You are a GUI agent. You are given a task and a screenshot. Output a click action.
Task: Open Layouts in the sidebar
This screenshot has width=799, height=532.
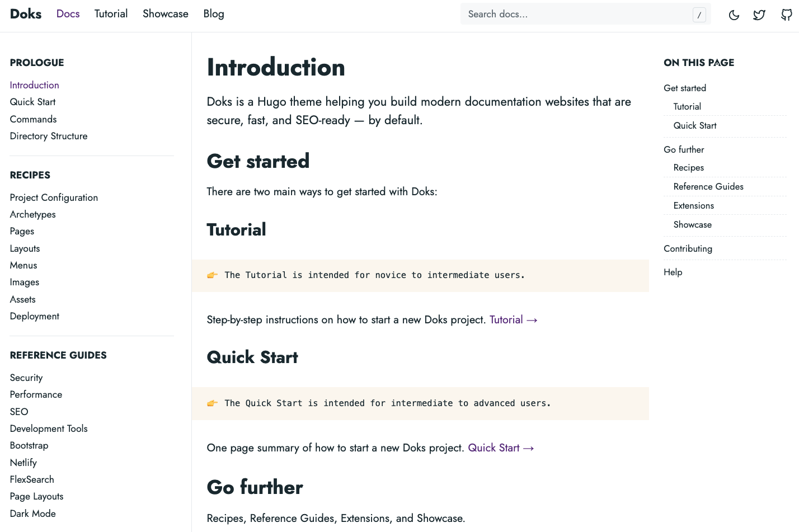tap(25, 248)
